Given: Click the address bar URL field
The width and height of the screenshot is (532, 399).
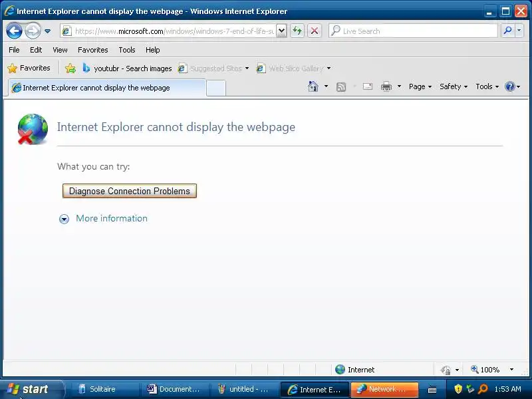Looking at the screenshot, I should click(x=168, y=31).
